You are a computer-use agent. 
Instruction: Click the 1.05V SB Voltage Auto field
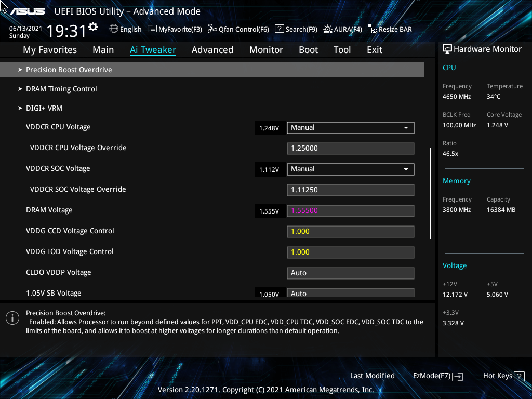(351, 293)
